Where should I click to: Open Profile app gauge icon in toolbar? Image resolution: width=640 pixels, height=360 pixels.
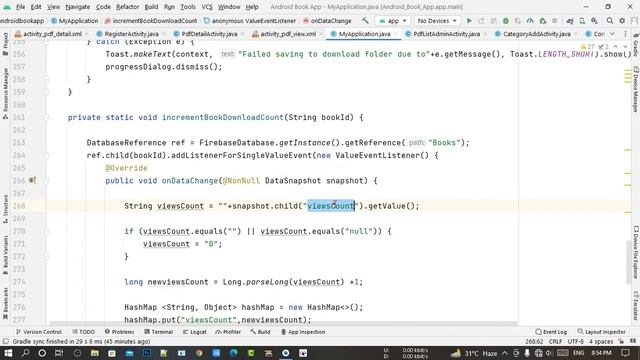530,20
